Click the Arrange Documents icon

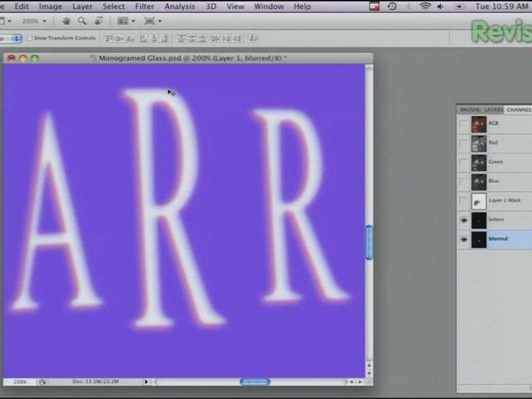[x=122, y=21]
